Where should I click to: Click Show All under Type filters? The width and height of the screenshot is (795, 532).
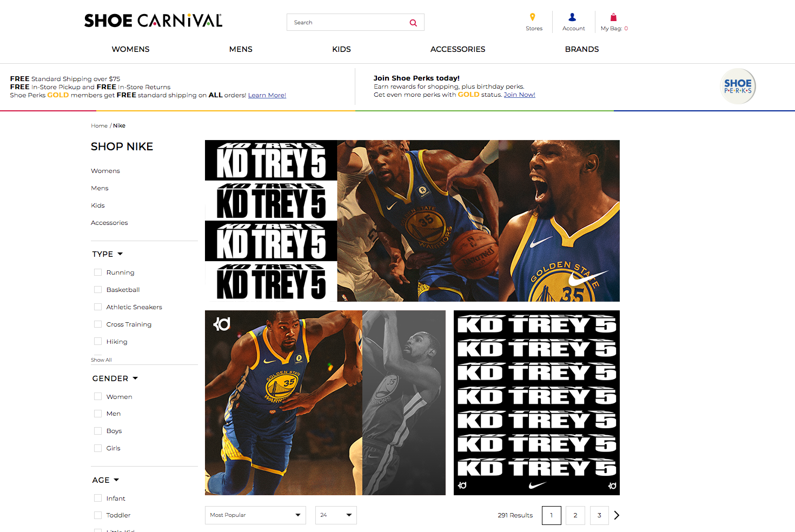pyautogui.click(x=101, y=360)
